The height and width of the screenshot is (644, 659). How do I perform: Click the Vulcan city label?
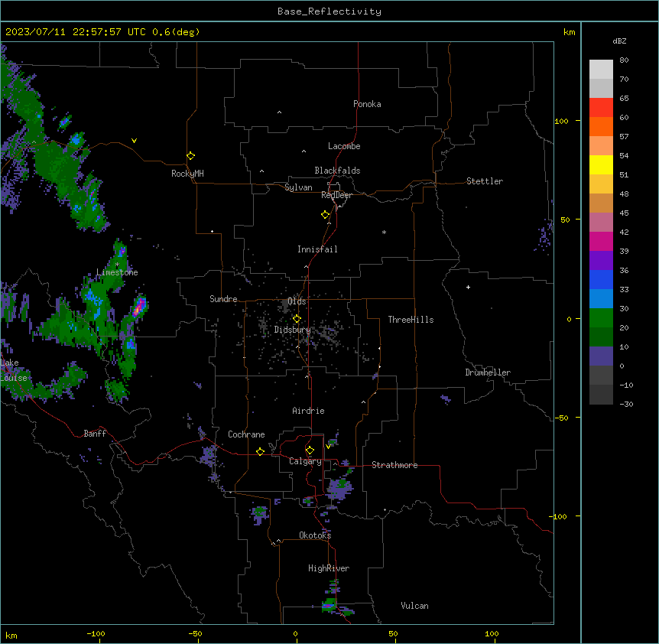[x=415, y=606]
